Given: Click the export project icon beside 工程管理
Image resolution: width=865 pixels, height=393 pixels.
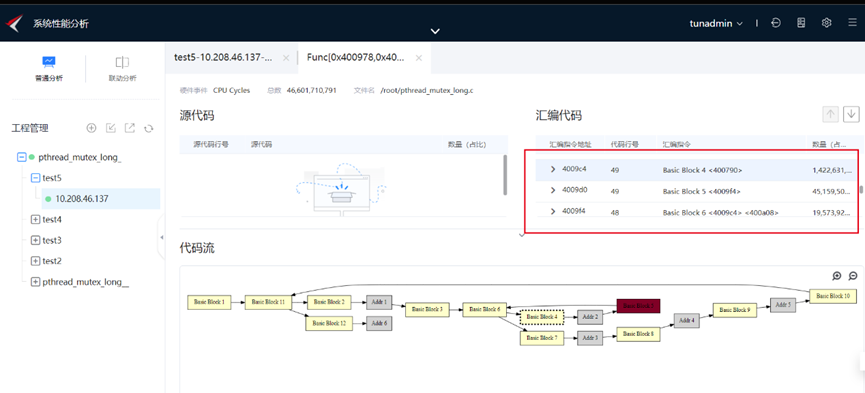Looking at the screenshot, I should coord(130,128).
